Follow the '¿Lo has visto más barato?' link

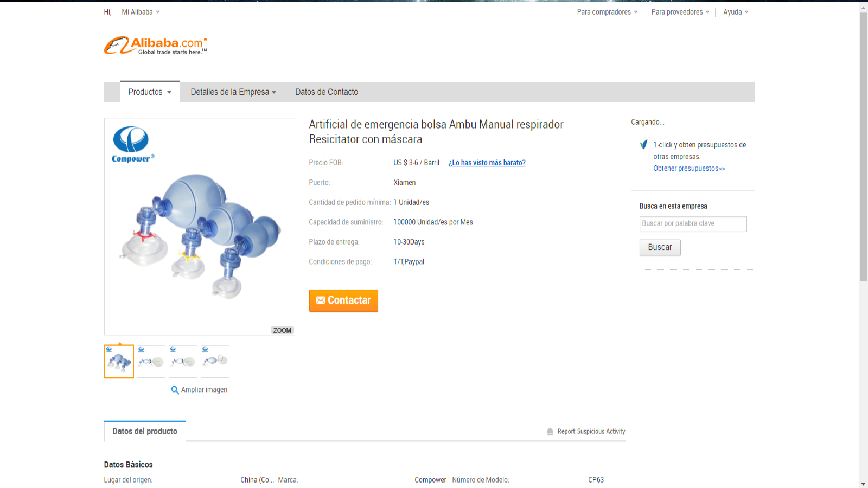tap(487, 163)
